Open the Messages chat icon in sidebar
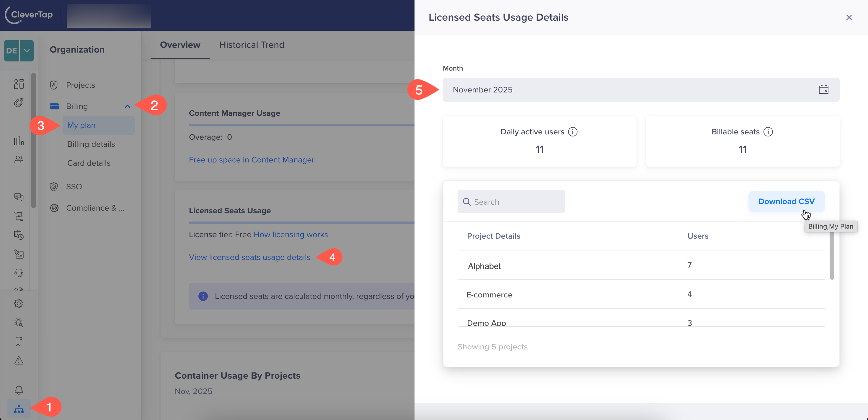868x420 pixels. tap(19, 197)
